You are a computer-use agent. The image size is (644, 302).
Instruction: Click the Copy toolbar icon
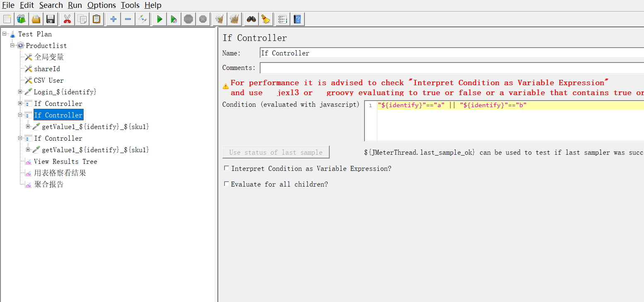click(x=82, y=19)
